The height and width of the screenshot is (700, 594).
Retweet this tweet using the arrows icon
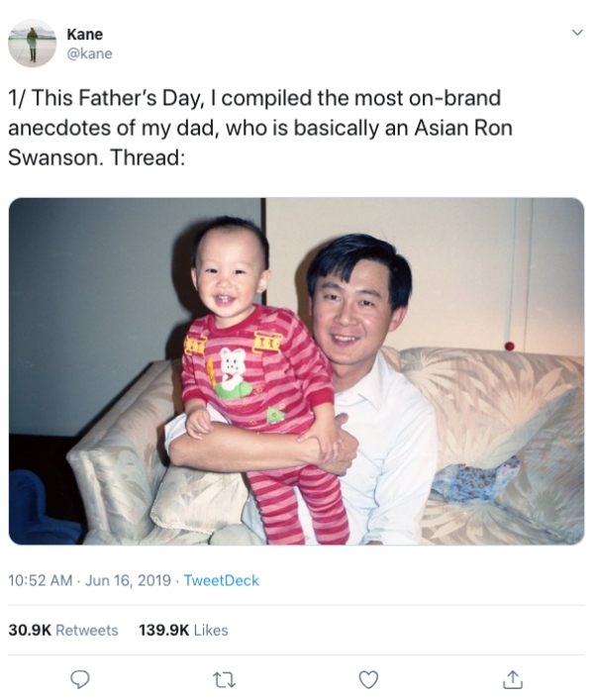(x=224, y=679)
